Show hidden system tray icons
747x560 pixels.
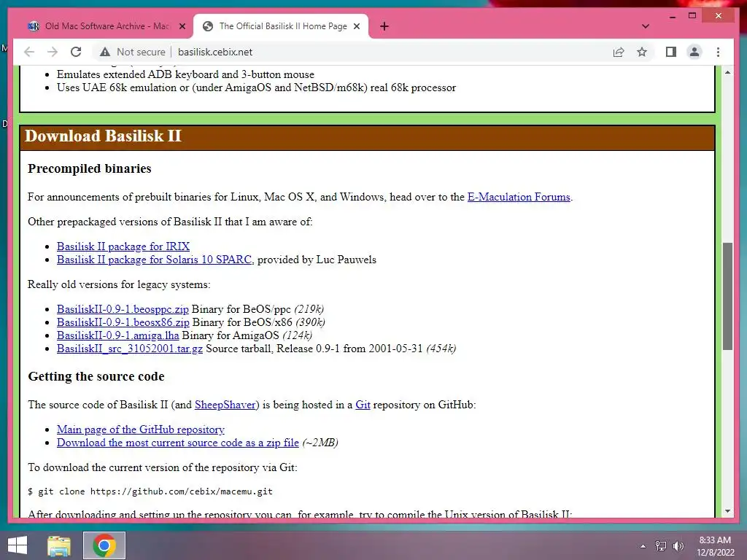tap(643, 546)
